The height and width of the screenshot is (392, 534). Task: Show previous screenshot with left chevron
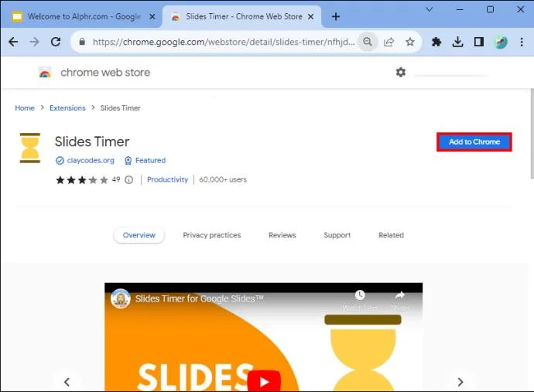[67, 382]
